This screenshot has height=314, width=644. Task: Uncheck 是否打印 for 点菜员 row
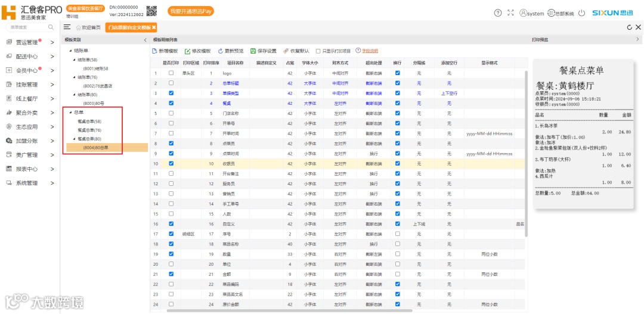pos(171,143)
